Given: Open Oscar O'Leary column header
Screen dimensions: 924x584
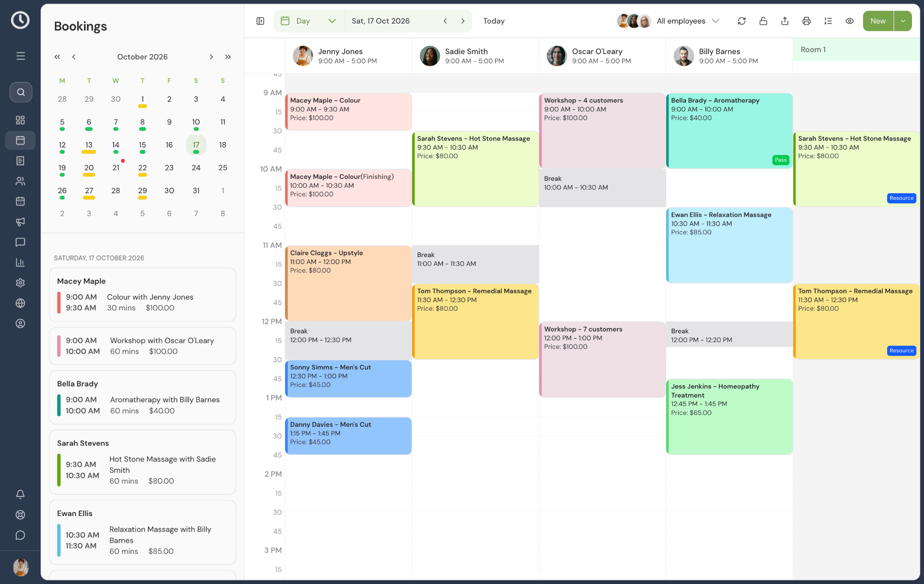Looking at the screenshot, I should click(602, 56).
